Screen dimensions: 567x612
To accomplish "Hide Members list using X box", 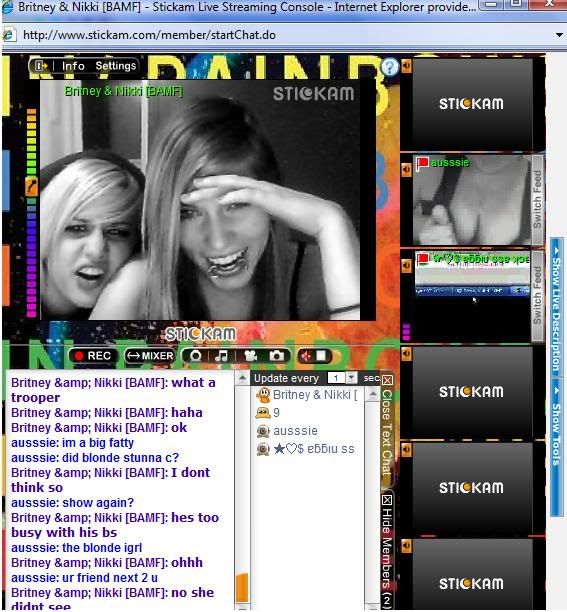I will (x=387, y=500).
